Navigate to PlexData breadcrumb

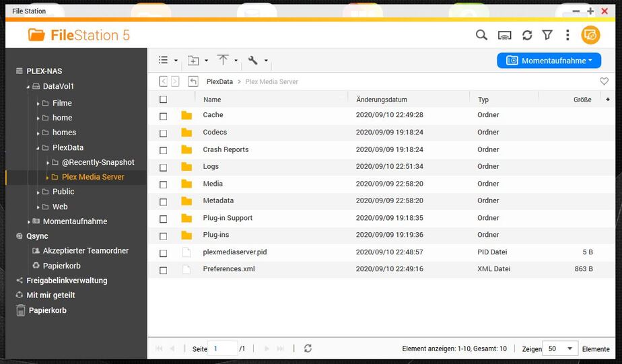pos(219,81)
